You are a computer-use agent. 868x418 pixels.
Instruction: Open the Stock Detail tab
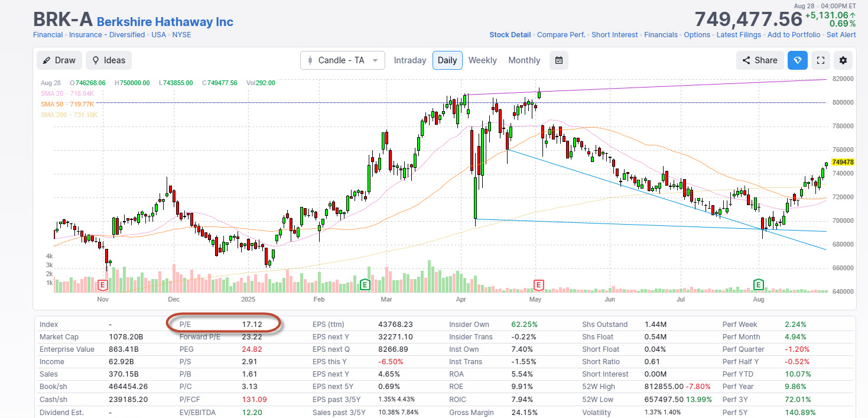tap(510, 35)
